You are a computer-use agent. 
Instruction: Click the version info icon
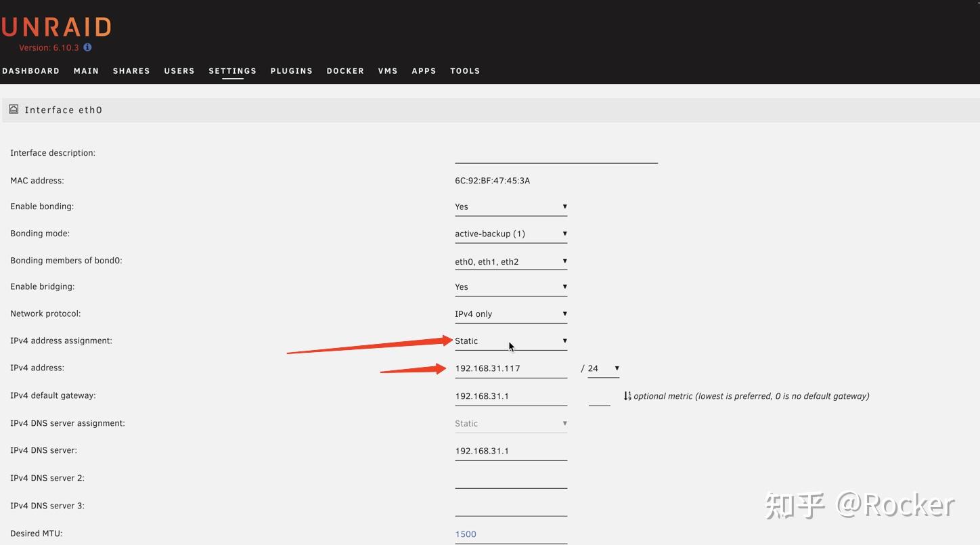[x=87, y=47]
